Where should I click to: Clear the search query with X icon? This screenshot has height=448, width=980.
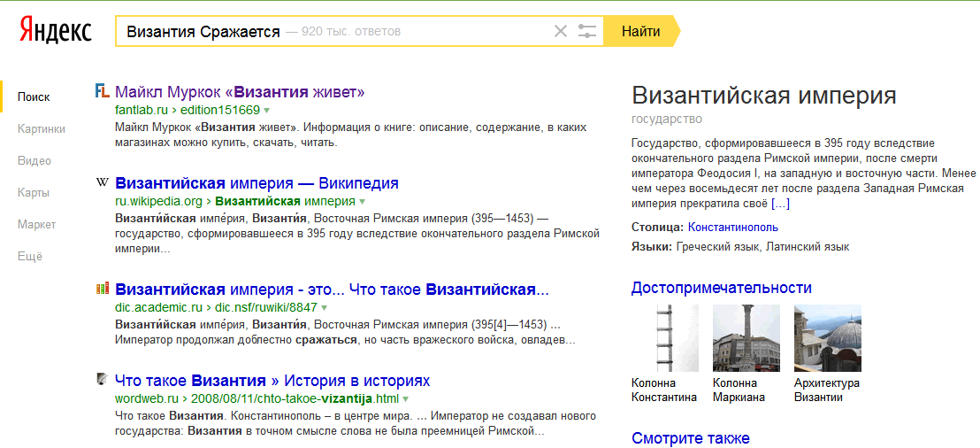click(561, 31)
